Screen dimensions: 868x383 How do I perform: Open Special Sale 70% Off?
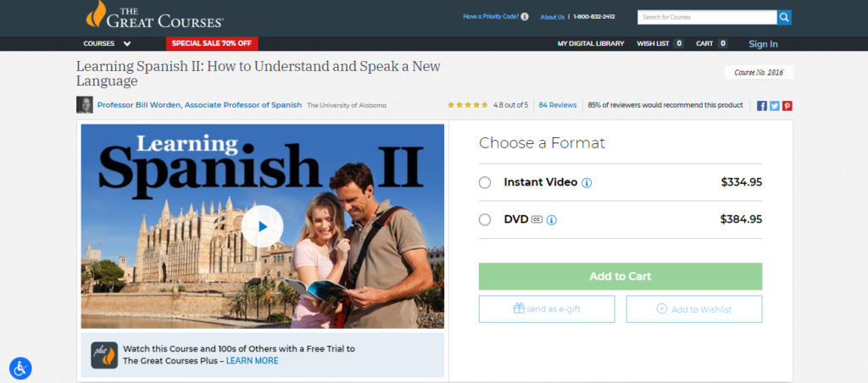pyautogui.click(x=212, y=44)
